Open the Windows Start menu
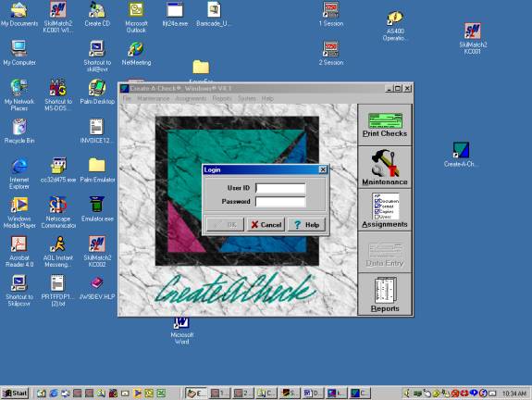 click(x=15, y=394)
